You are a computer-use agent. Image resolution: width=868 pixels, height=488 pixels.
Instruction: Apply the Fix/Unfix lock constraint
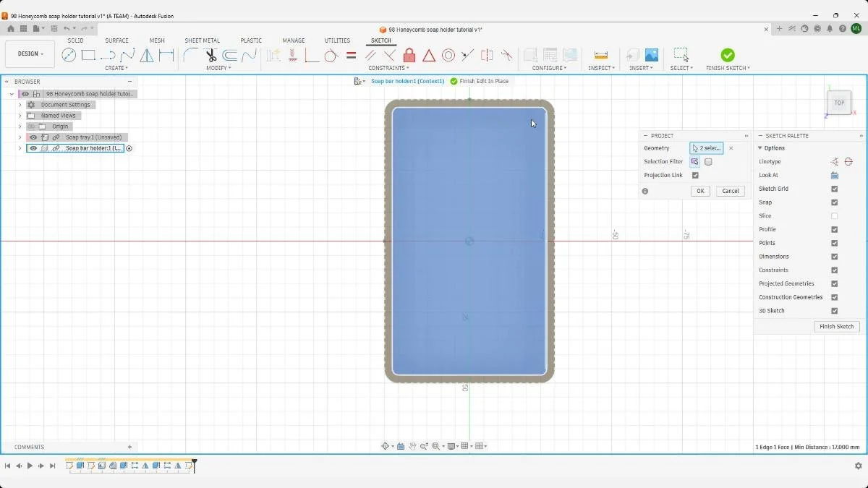409,56
